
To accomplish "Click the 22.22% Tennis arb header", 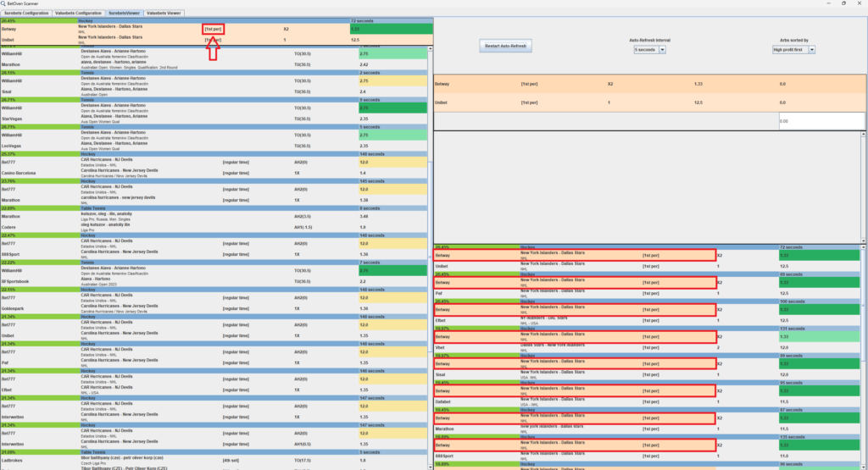I will tap(214, 263).
